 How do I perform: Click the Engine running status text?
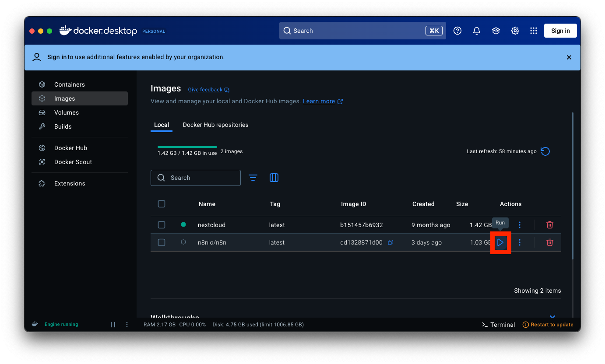tap(61, 325)
